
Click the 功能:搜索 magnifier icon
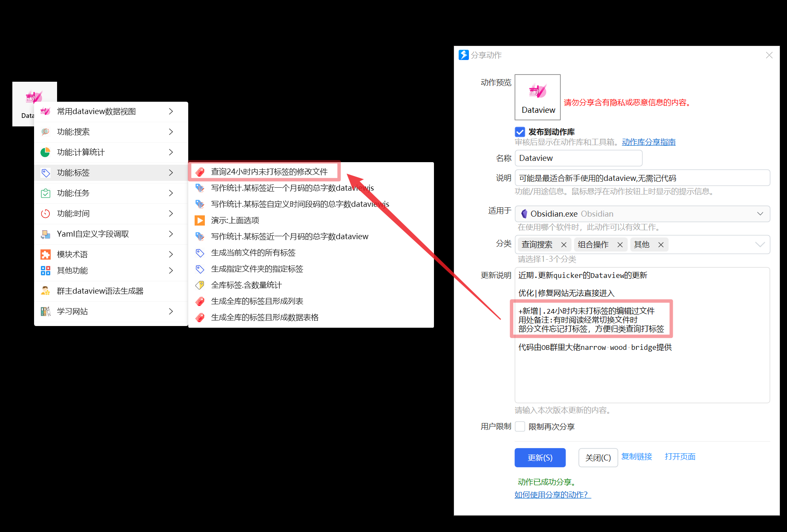click(x=45, y=132)
